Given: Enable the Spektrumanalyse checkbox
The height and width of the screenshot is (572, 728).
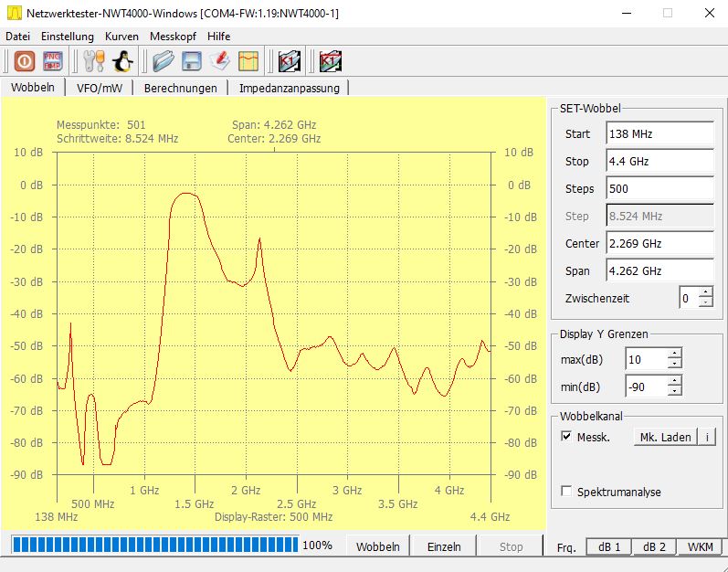Looking at the screenshot, I should [x=566, y=492].
